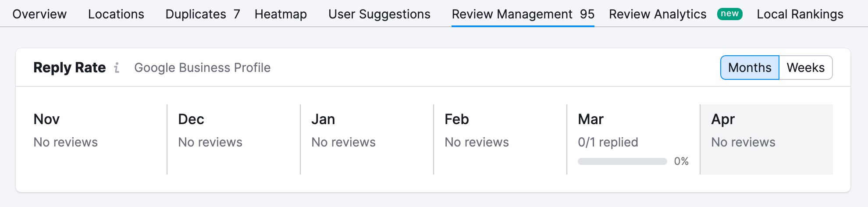Click the Reply Rate info icon

117,68
